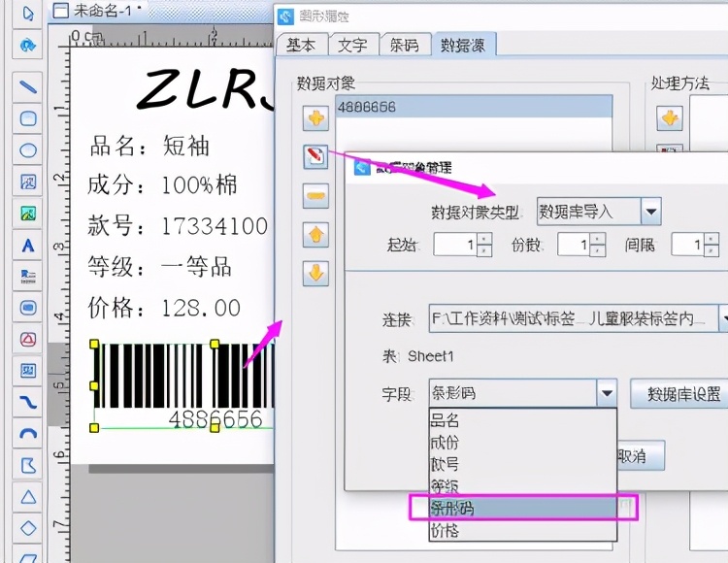Open the 数据源 tab
The height and width of the screenshot is (563, 728).
463,45
